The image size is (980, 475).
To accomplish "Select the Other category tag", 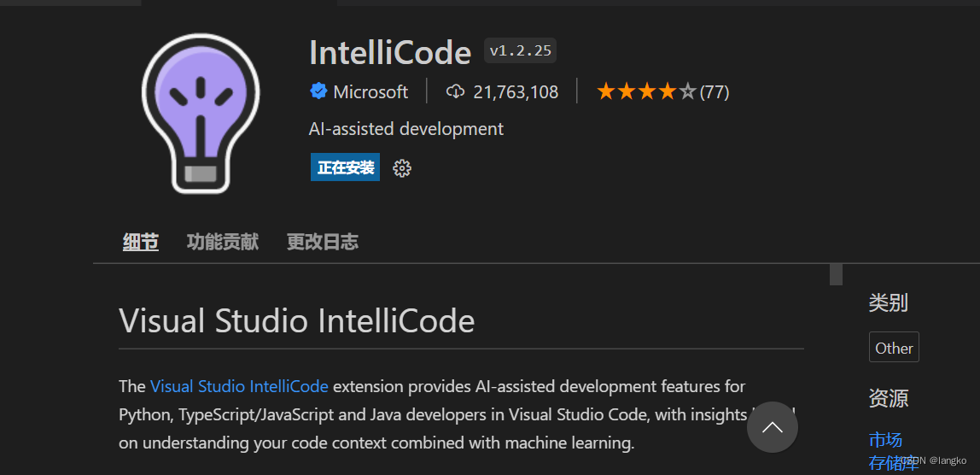I will 894,348.
